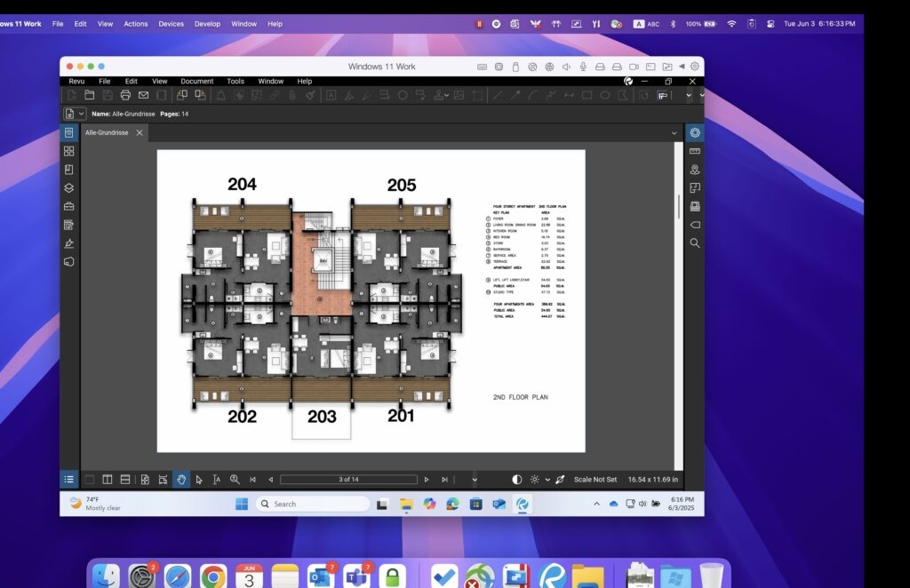Select the Pan tool in the bottom toolbar
This screenshot has height=588, width=910.
coord(182,480)
